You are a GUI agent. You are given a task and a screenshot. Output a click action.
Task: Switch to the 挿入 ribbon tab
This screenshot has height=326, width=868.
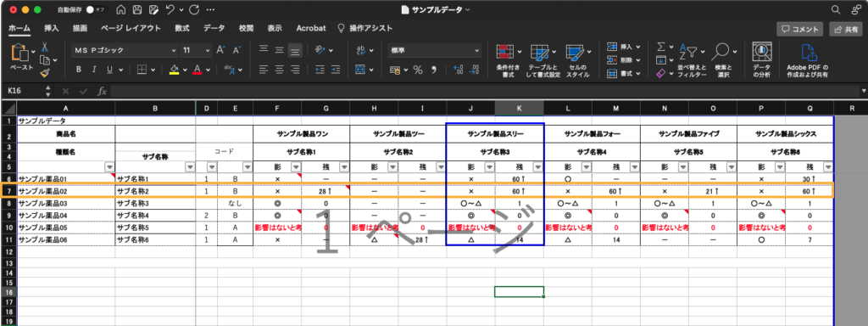coord(52,28)
